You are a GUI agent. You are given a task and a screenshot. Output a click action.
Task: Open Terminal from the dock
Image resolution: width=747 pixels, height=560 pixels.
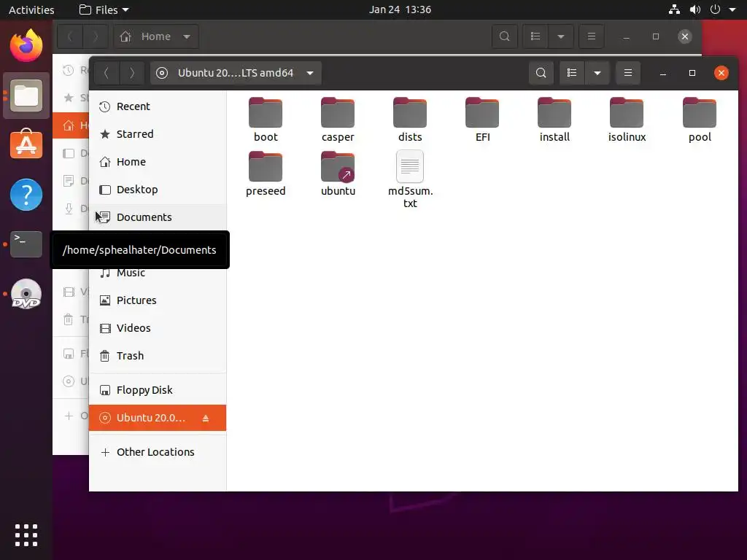click(26, 244)
